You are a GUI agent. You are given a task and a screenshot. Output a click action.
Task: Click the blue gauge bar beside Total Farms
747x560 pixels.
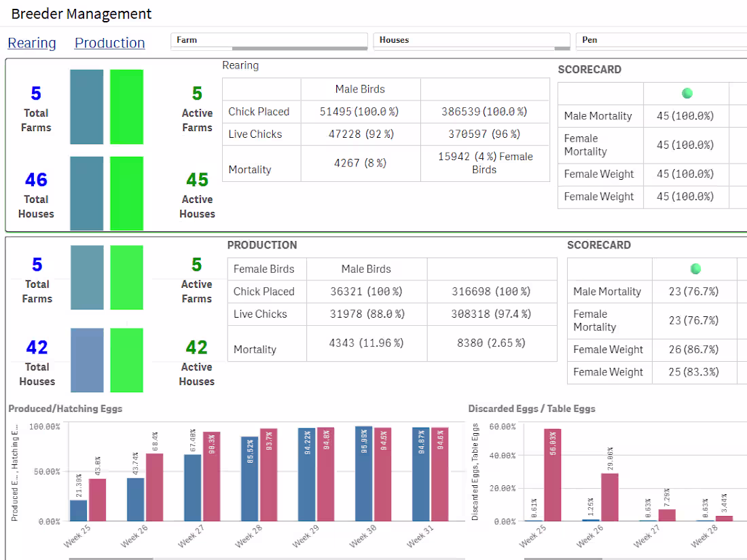[86, 107]
